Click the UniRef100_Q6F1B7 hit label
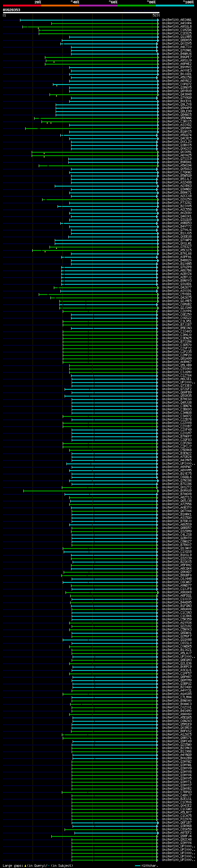 click(x=177, y=822)
